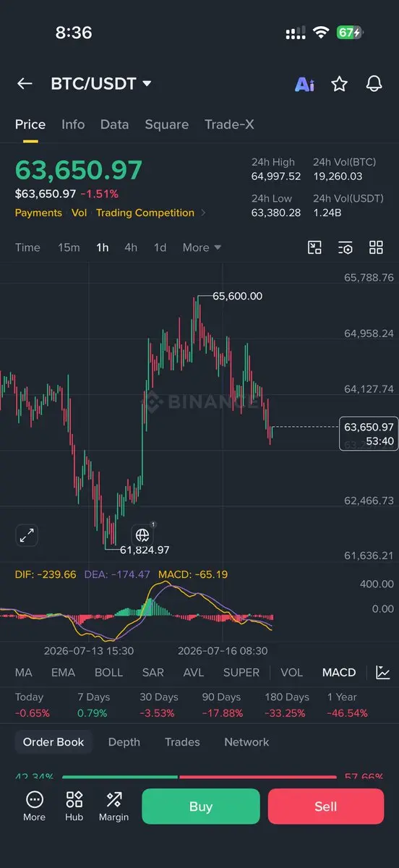Open BTC/USDT pair selector dropdown

coord(101,84)
